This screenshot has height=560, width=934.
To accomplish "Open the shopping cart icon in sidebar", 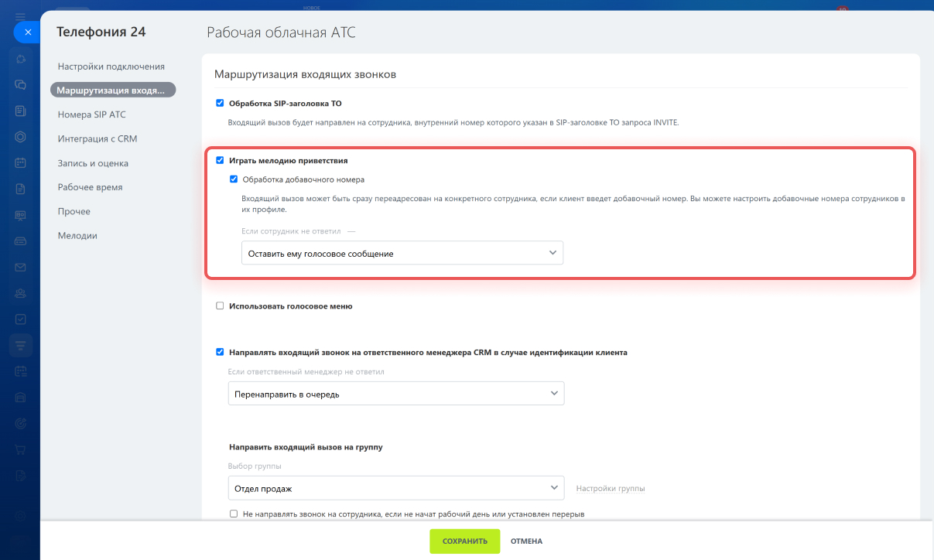I will click(21, 449).
